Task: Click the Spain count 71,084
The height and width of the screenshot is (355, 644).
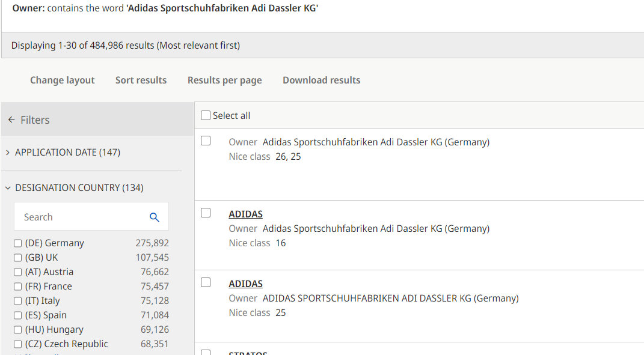Action: click(x=155, y=315)
